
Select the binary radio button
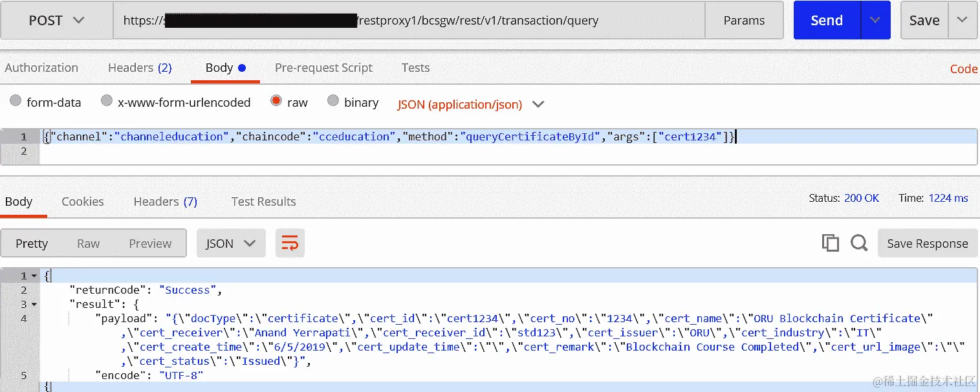pos(333,101)
